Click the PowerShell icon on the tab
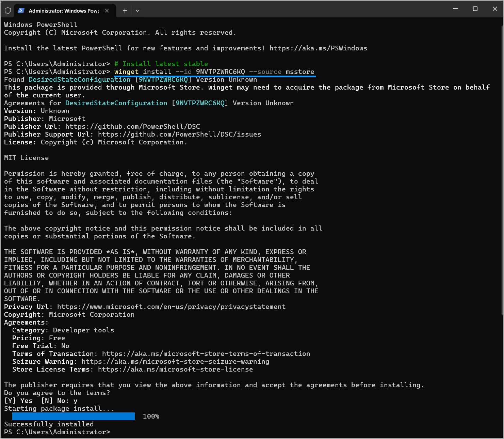Image resolution: width=504 pixels, height=439 pixels. 21,11
